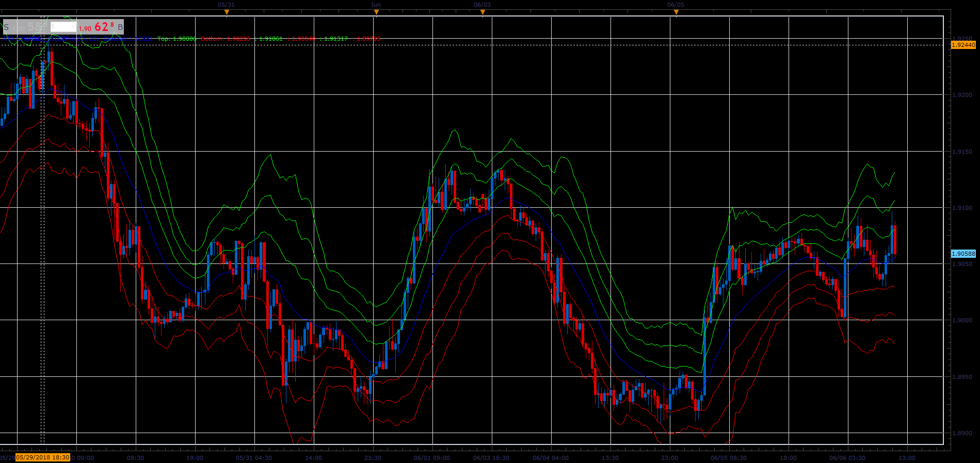Click the B buy button

tap(120, 27)
